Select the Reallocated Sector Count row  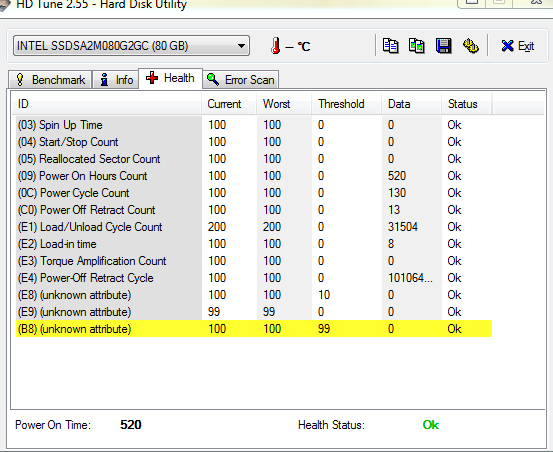(254, 159)
